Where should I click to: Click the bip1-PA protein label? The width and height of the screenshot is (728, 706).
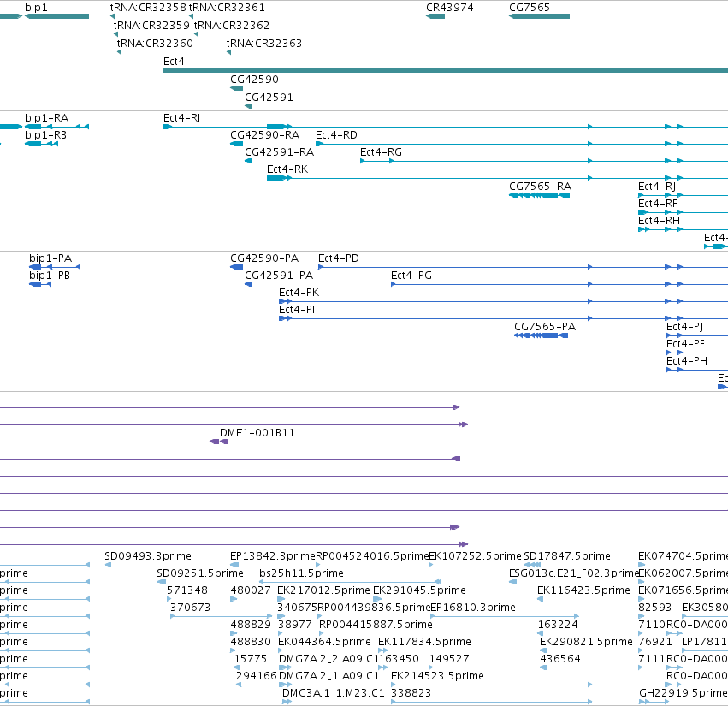(x=50, y=258)
